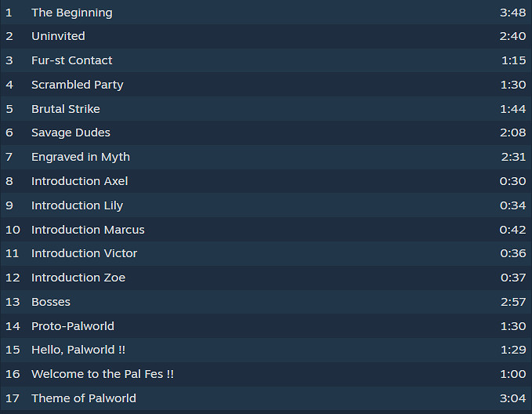Select the Uninvited track
Viewport: 532px width, 414px height.
(58, 36)
